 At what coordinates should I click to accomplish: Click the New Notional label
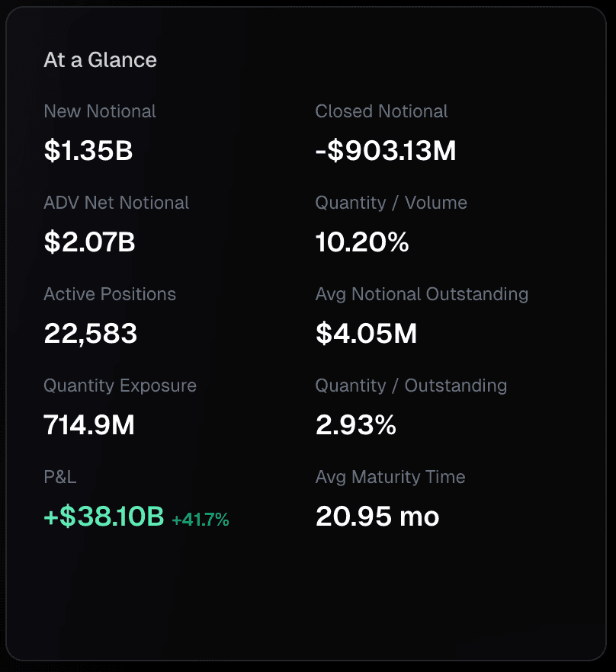[100, 111]
